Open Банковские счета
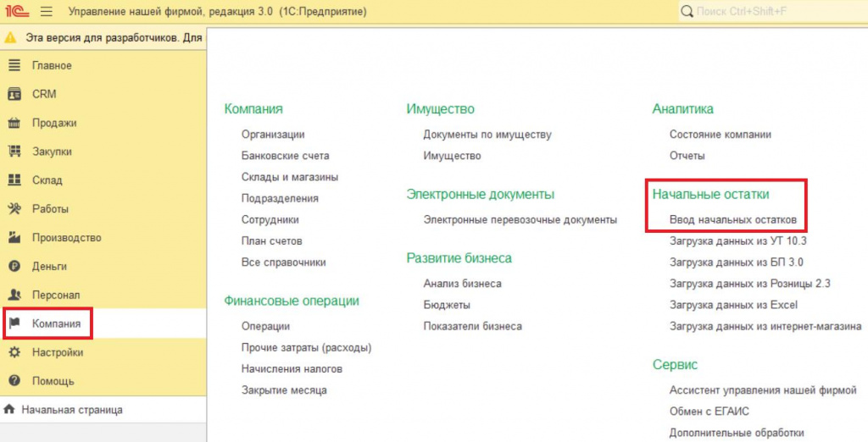This screenshot has height=442, width=868. click(285, 156)
